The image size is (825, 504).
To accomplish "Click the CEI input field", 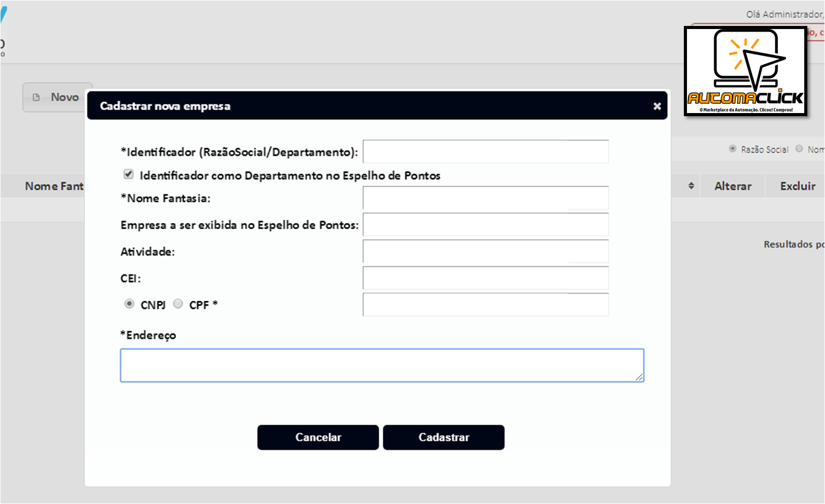I will pyautogui.click(x=486, y=278).
